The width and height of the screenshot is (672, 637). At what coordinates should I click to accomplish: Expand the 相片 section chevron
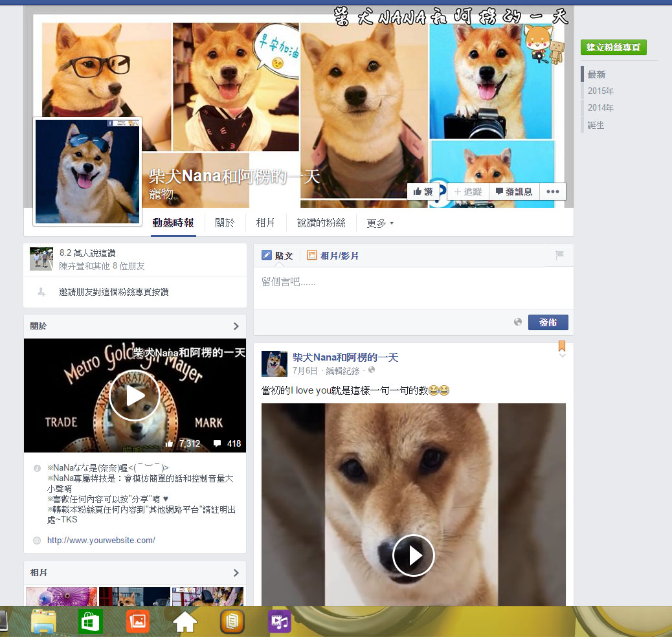236,573
